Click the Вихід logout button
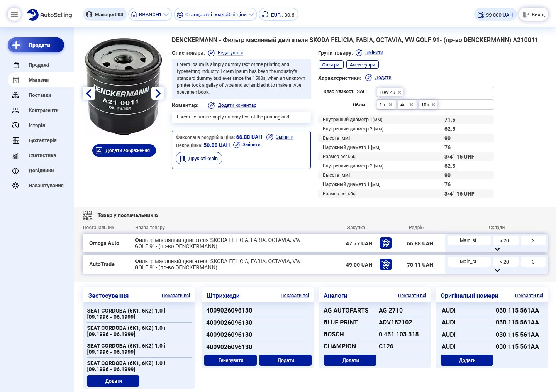 coord(534,15)
